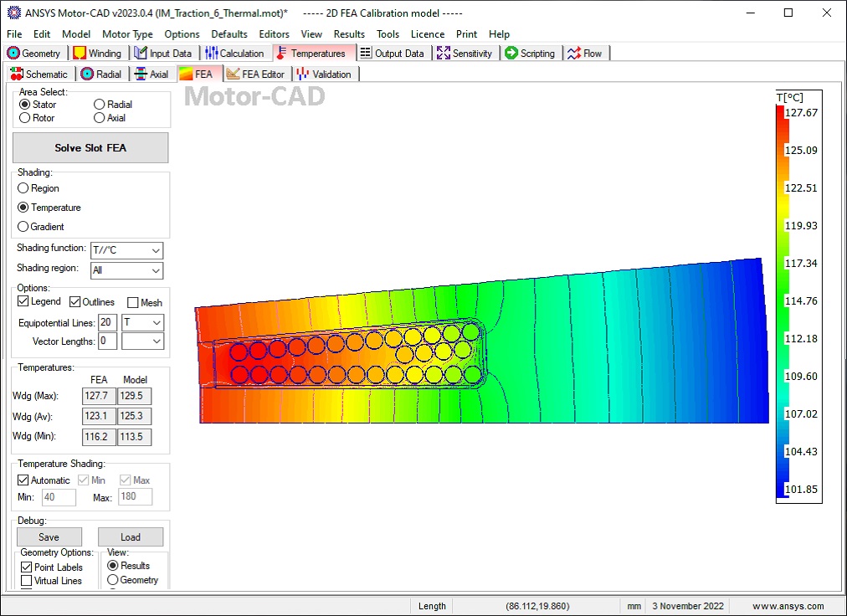Image resolution: width=847 pixels, height=616 pixels.
Task: Click the temperature legend color bar
Action: 783,301
